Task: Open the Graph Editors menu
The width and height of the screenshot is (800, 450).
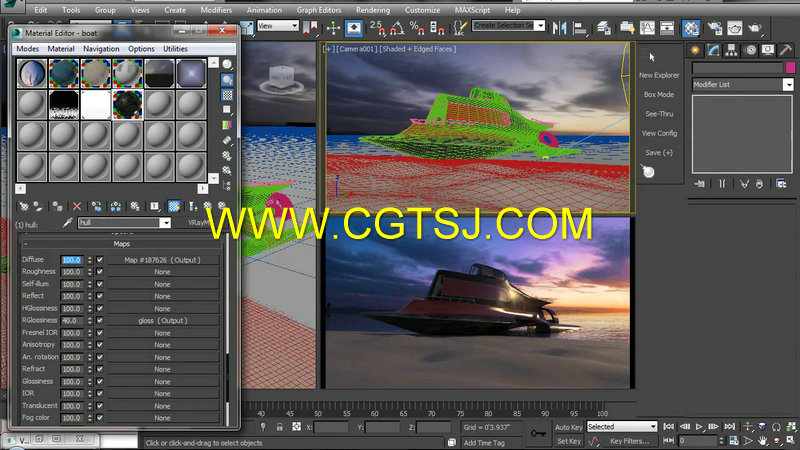Action: [318, 10]
